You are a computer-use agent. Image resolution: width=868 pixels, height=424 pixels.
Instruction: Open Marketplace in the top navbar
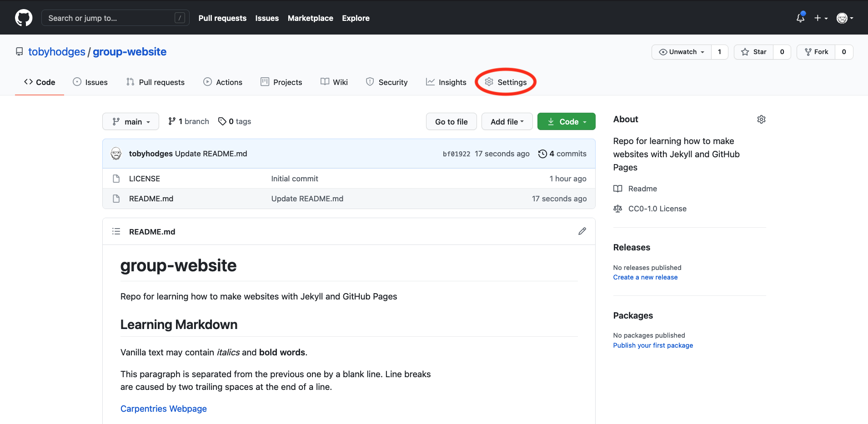coord(311,18)
